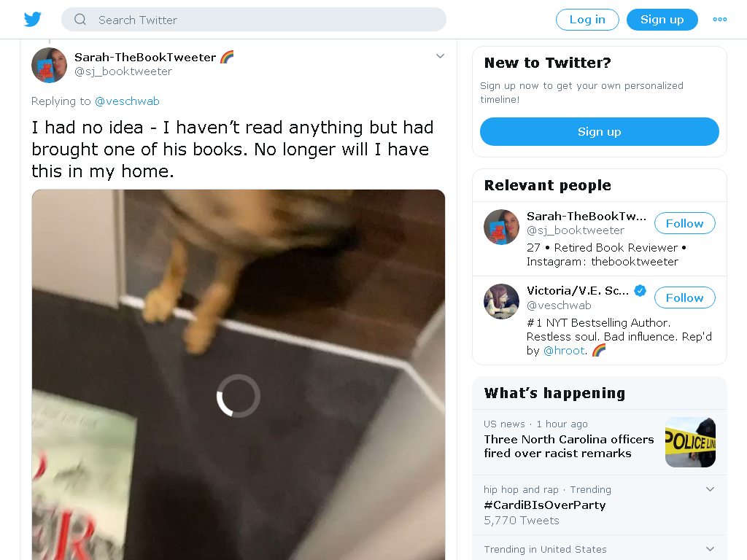Open the North Carolina officers news thumbnail
The height and width of the screenshot is (560, 747).
click(x=690, y=443)
